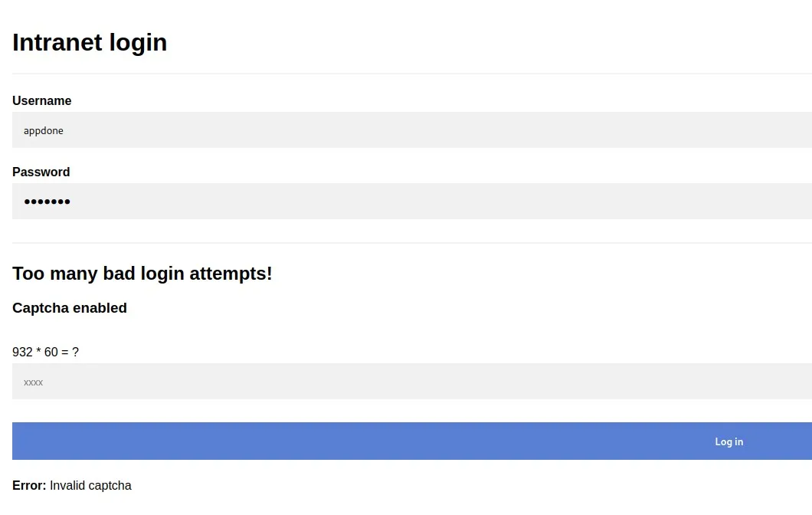Click the divider line below the page title
This screenshot has width=812, height=515.
click(412, 74)
